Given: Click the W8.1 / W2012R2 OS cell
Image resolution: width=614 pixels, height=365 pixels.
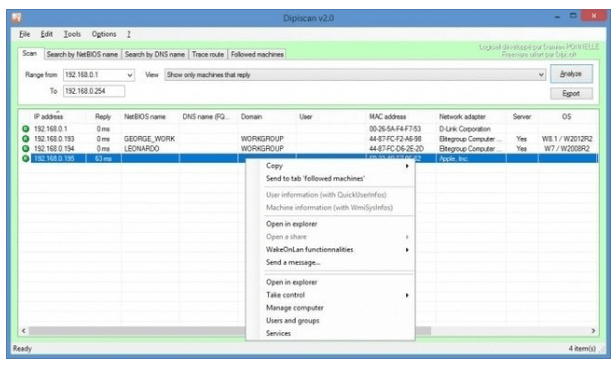Looking at the screenshot, I should [x=567, y=139].
